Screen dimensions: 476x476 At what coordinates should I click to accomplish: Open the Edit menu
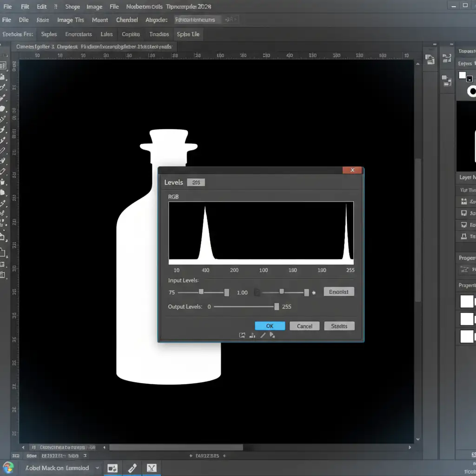pos(42,7)
